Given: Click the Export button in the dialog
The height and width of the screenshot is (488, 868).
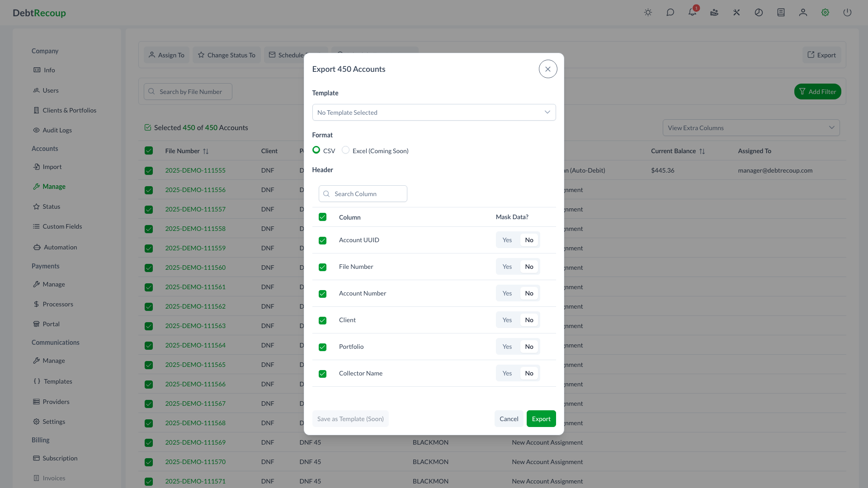Looking at the screenshot, I should [x=541, y=418].
